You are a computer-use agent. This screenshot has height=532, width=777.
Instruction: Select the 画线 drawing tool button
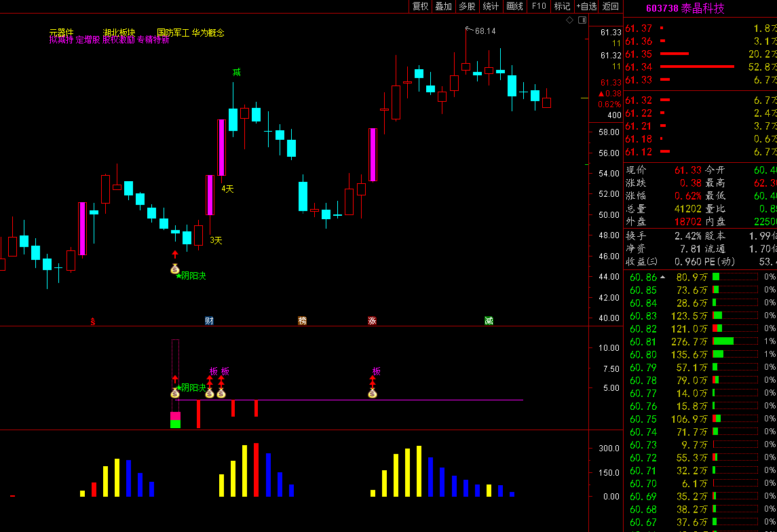coord(515,6)
